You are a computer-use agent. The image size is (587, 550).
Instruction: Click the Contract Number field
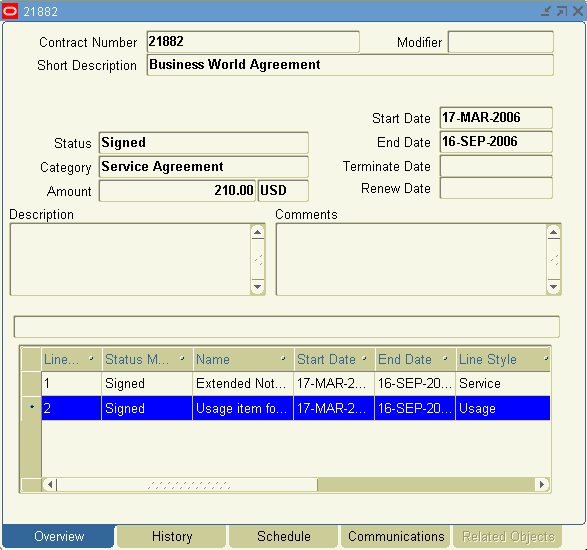coord(253,42)
